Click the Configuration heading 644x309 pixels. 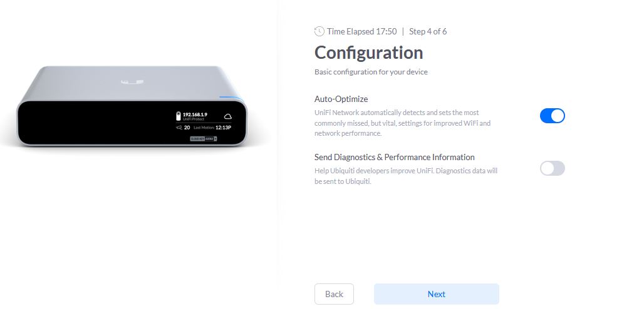pos(369,53)
